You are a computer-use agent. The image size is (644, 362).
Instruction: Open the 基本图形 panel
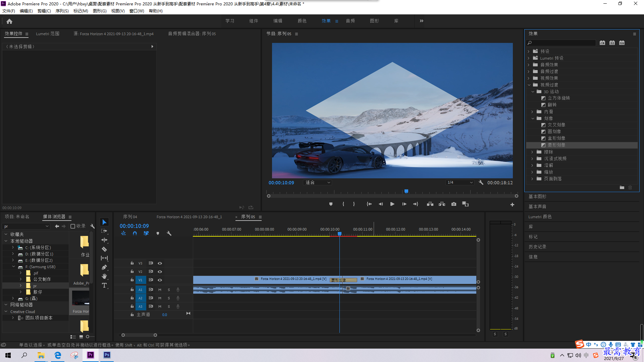537,197
